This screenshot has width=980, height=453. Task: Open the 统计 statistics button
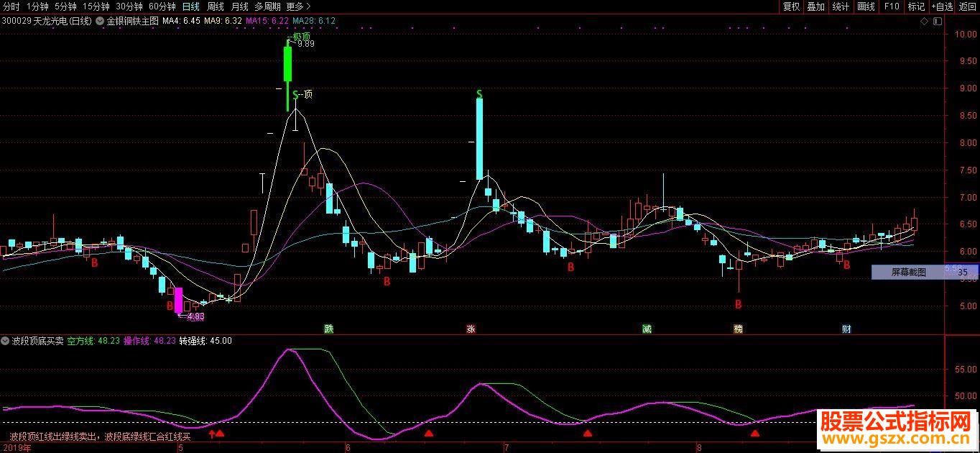[x=841, y=6]
